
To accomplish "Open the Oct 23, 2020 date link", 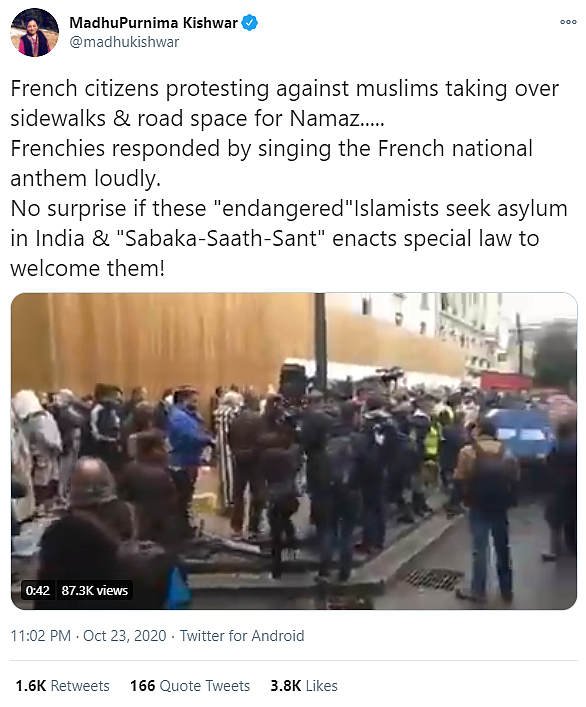I will (125, 636).
